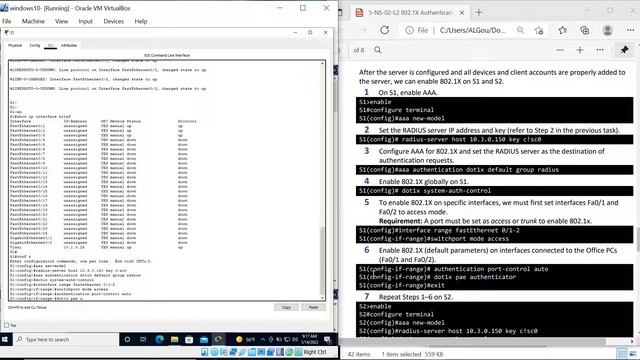
Task: Open the VirtualBox Devices menu
Action: [x=113, y=21]
